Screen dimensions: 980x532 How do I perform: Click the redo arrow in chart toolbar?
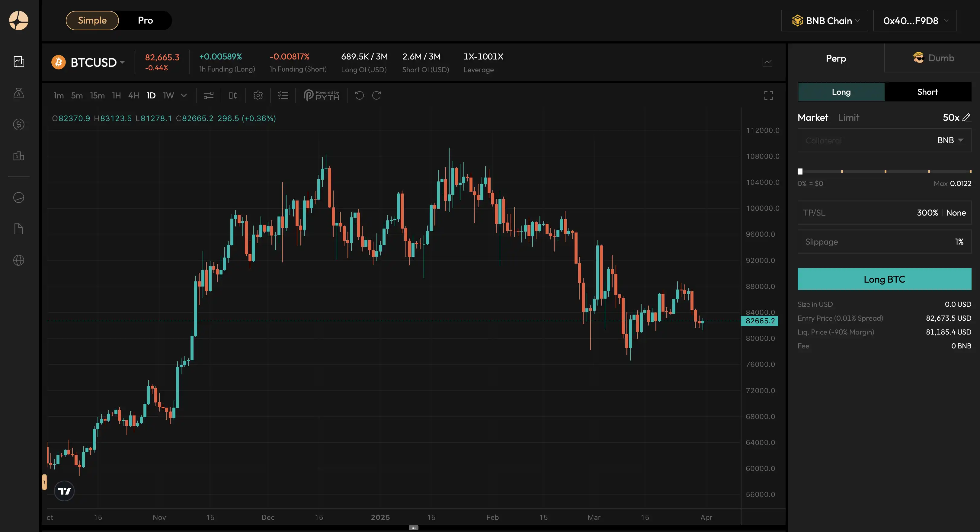pos(376,95)
